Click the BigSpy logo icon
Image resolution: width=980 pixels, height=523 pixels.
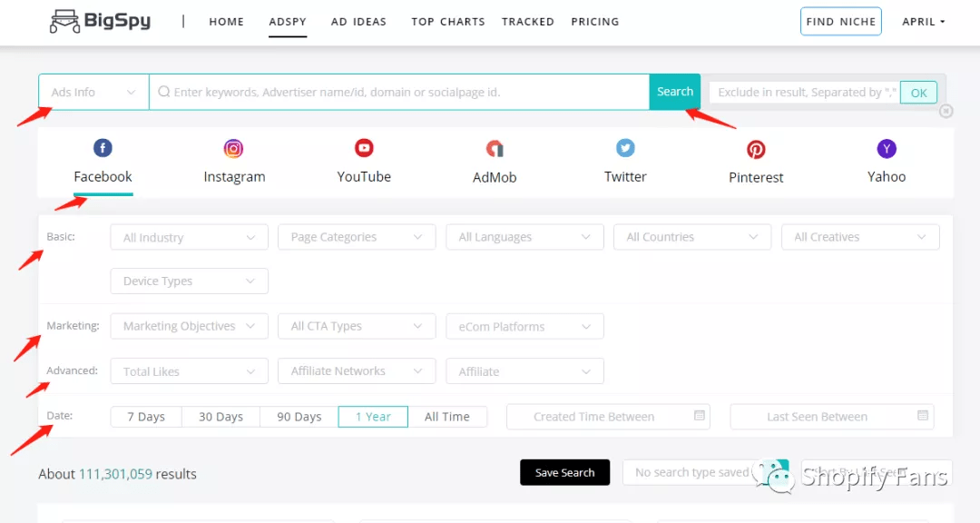[65, 21]
